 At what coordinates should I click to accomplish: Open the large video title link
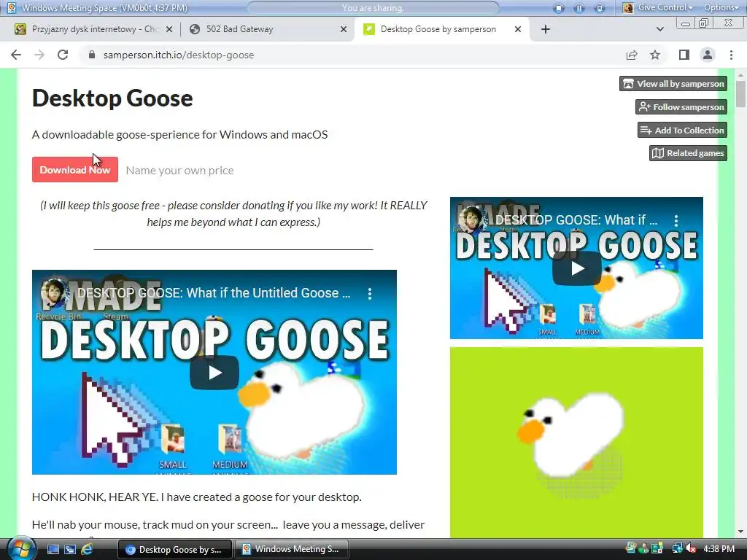pyautogui.click(x=214, y=293)
